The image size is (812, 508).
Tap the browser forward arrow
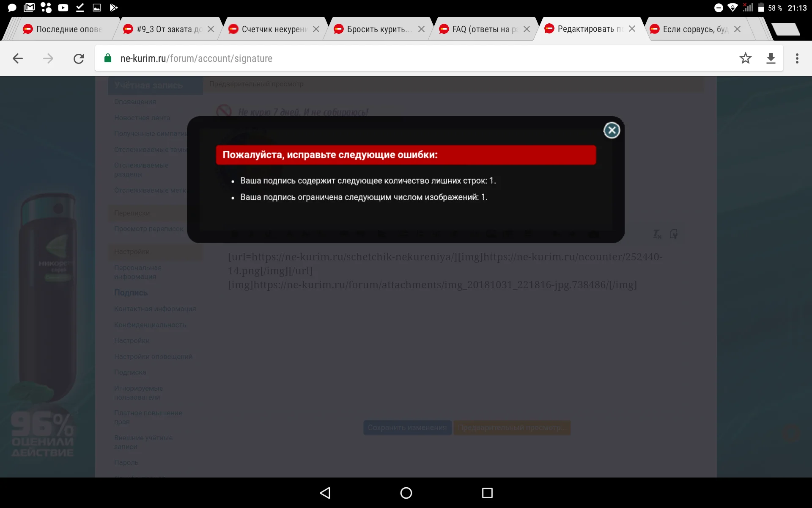pyautogui.click(x=48, y=58)
